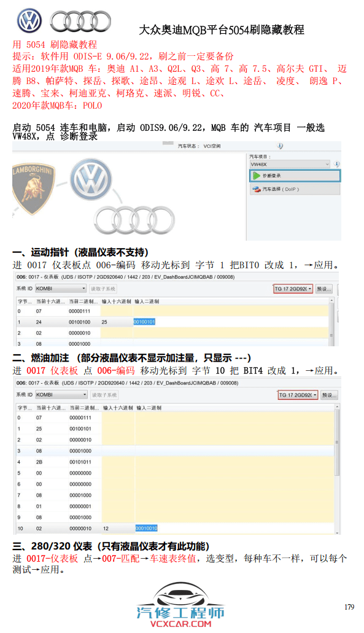Click 预设... button in first coding panel
Viewport: 364px width, 633px height.
tap(323, 289)
